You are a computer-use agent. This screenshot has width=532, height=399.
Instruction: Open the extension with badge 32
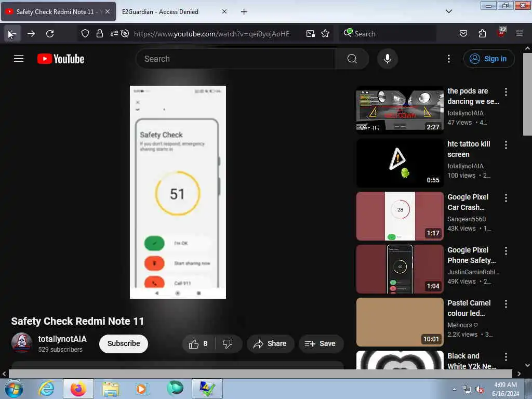coord(502,33)
